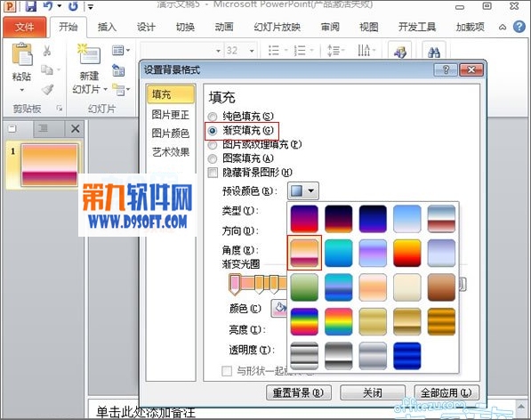Select slide 1 thumbnail in panel

click(50, 165)
